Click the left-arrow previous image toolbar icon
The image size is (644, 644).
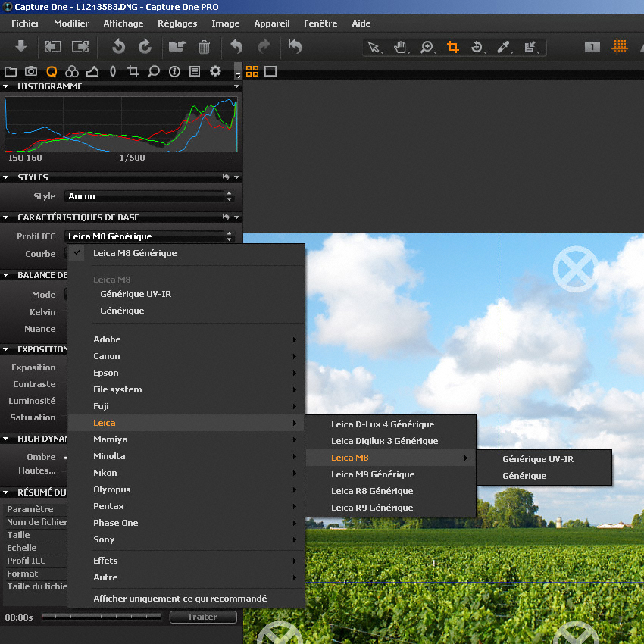[x=53, y=46]
